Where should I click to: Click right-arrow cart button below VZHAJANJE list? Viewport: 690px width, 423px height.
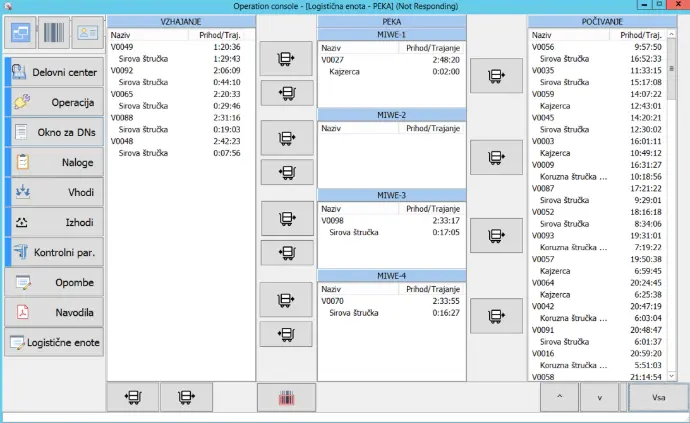click(186, 397)
